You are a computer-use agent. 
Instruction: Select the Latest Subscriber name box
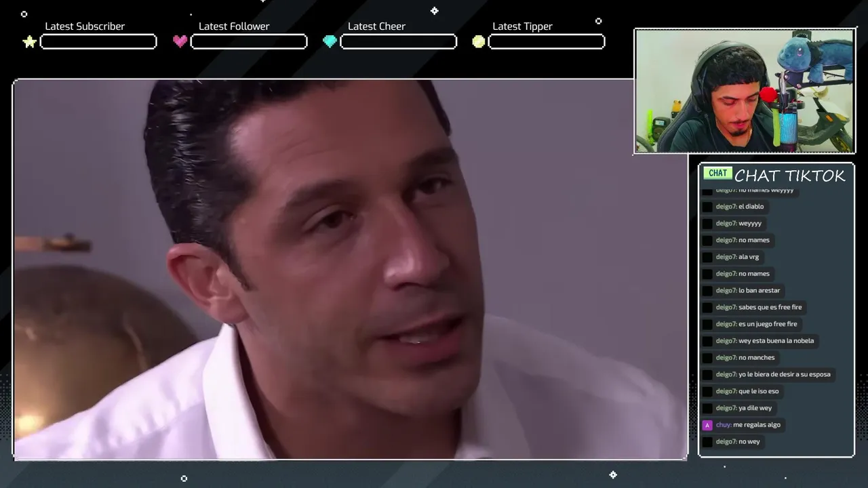coord(98,42)
